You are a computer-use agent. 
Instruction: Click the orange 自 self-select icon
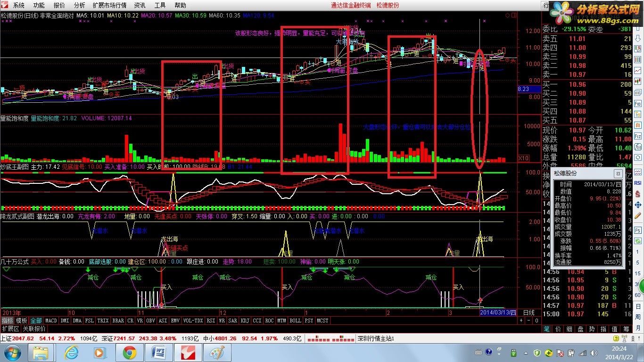637,125
